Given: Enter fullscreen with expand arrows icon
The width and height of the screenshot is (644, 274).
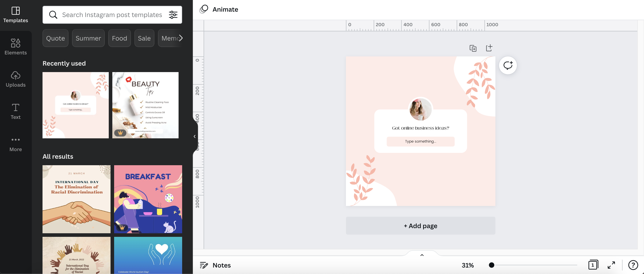Looking at the screenshot, I should point(611,265).
